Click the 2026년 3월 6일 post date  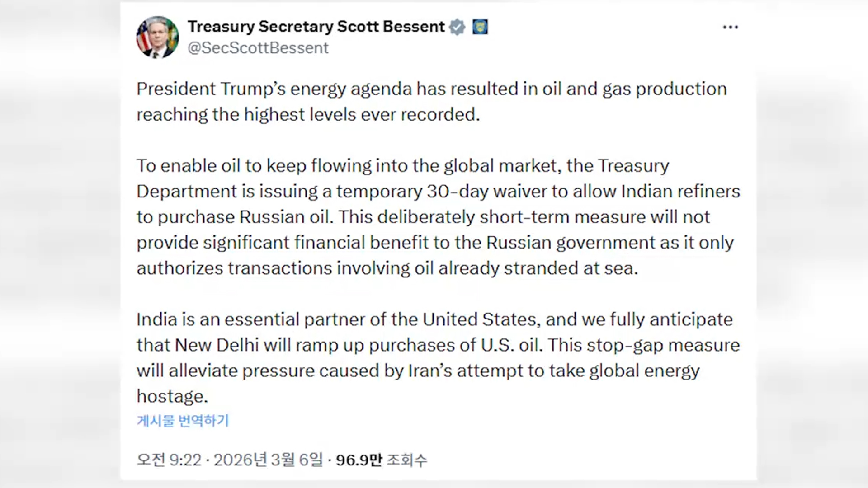[x=268, y=460]
